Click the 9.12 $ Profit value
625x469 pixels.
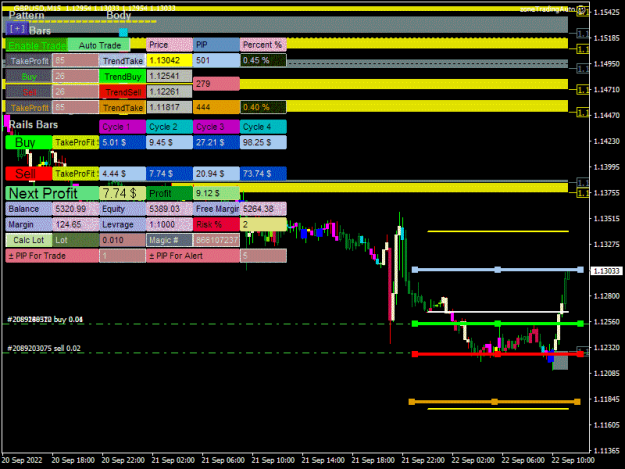coord(216,193)
